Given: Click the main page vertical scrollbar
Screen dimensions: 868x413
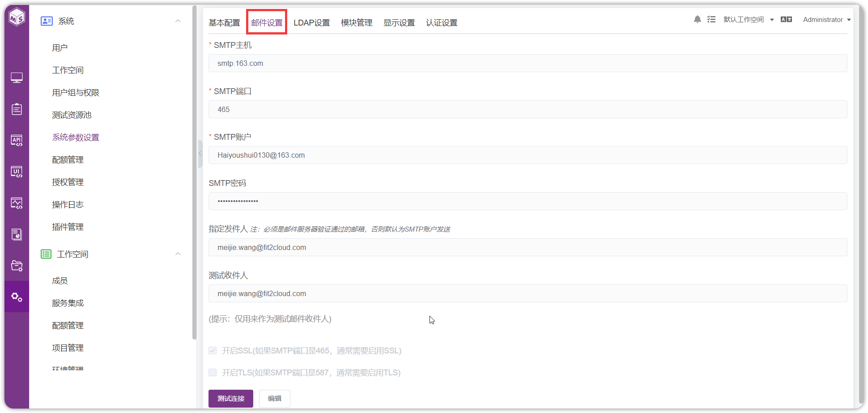Looking at the screenshot, I should [x=861, y=204].
